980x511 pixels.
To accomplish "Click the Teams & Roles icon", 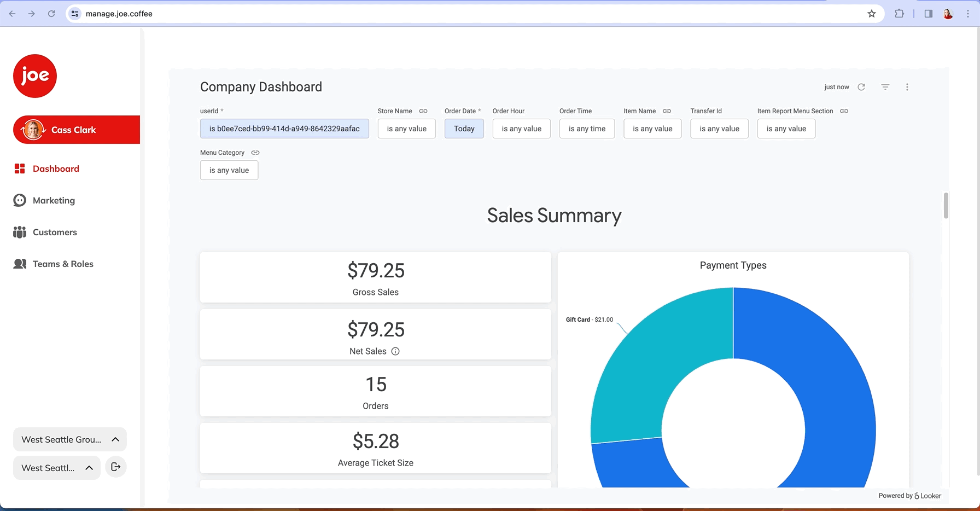I will (x=20, y=264).
